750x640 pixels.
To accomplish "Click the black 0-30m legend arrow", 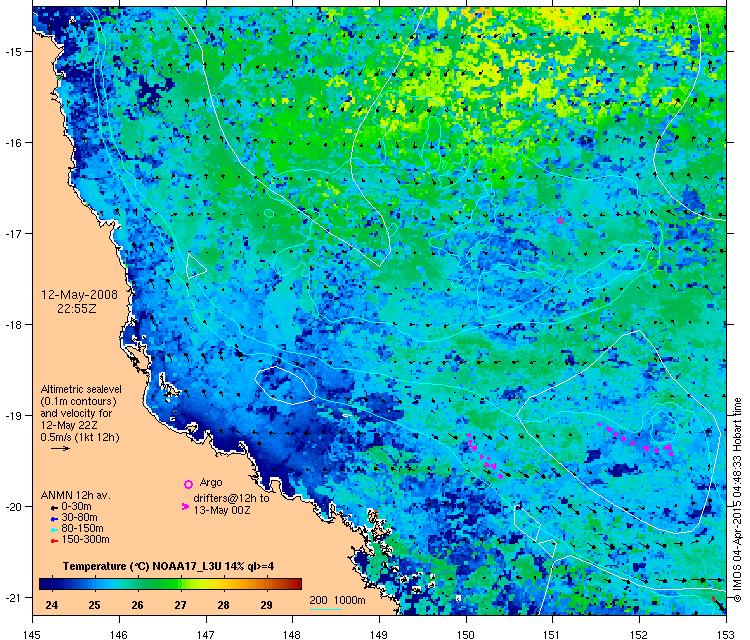I will (x=54, y=508).
